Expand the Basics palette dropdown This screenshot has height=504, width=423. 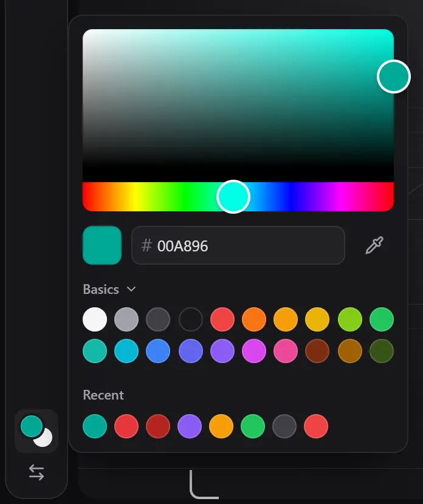point(109,289)
